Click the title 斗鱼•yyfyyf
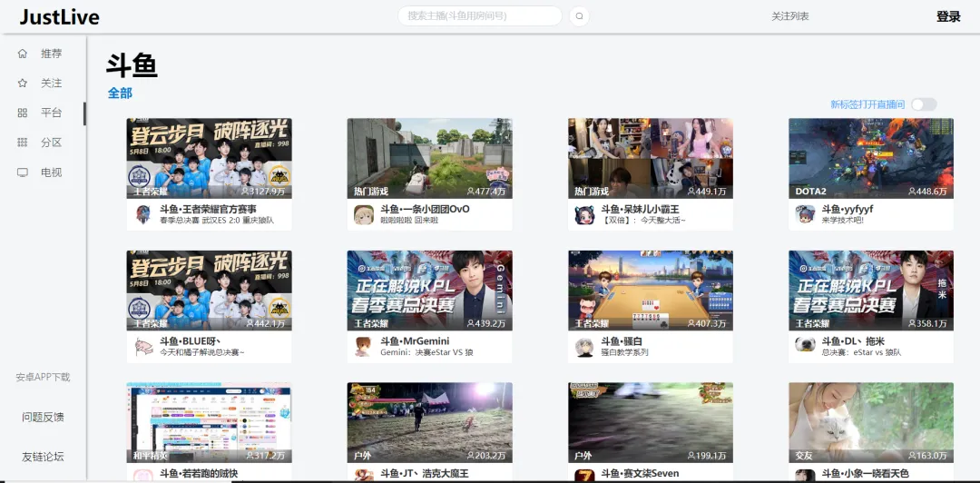980x483 pixels. click(848, 209)
